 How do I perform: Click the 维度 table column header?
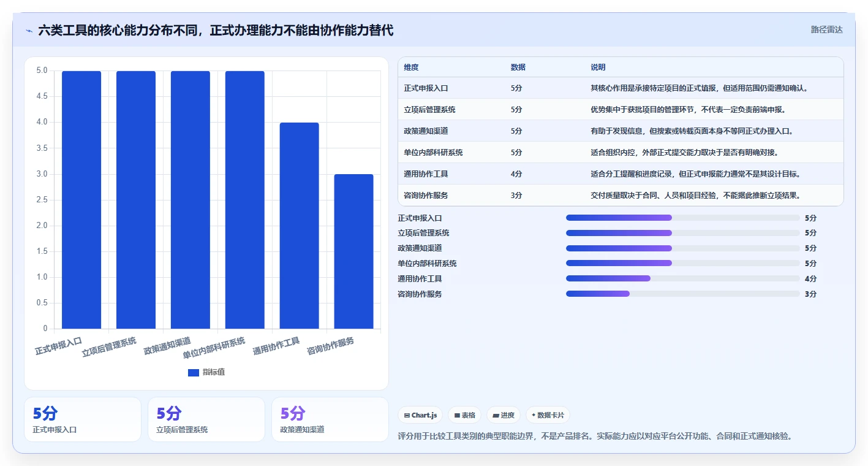coord(411,67)
